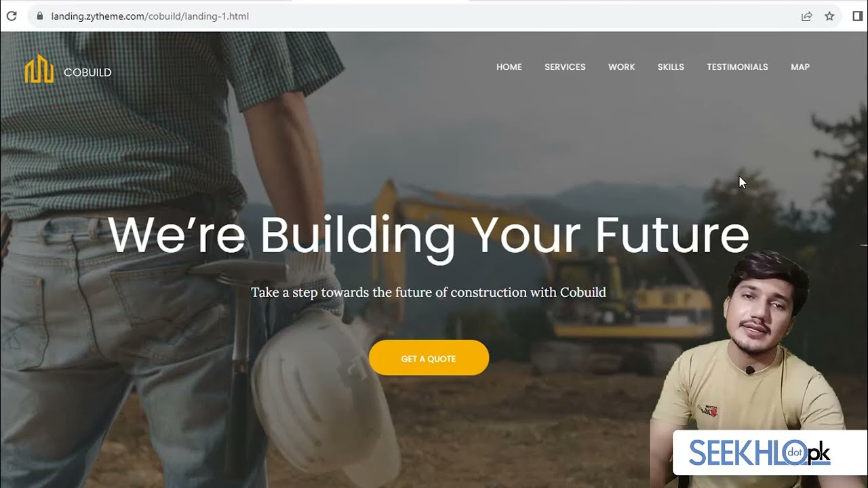868x488 pixels.
Task: Open the share page icon in address bar
Action: tap(807, 16)
